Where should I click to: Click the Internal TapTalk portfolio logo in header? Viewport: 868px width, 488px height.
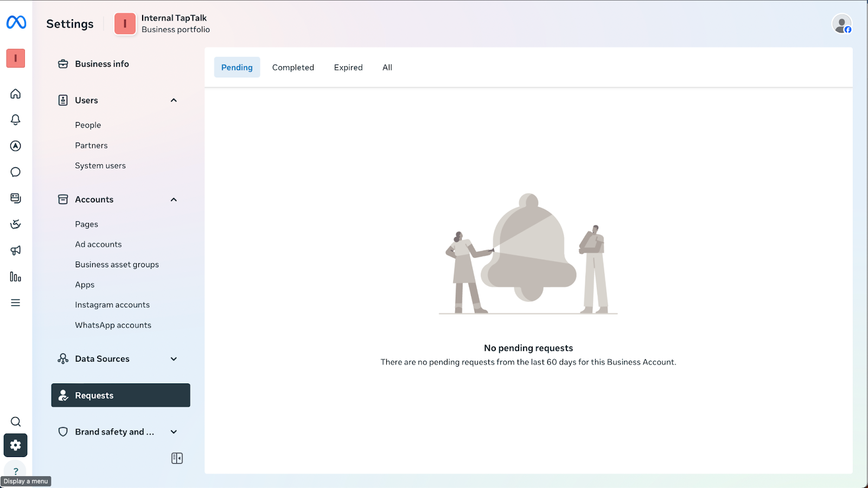(x=125, y=24)
